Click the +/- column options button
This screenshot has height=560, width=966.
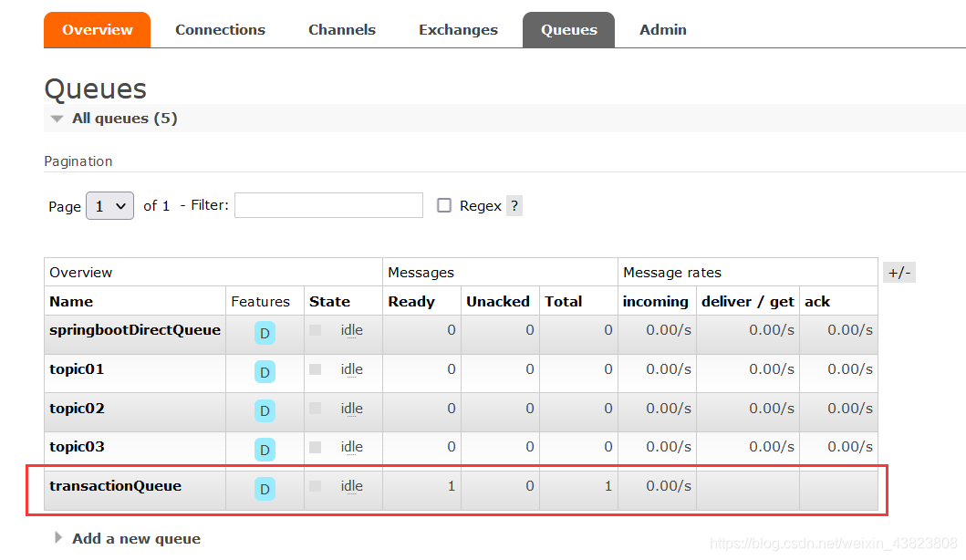[x=899, y=272]
